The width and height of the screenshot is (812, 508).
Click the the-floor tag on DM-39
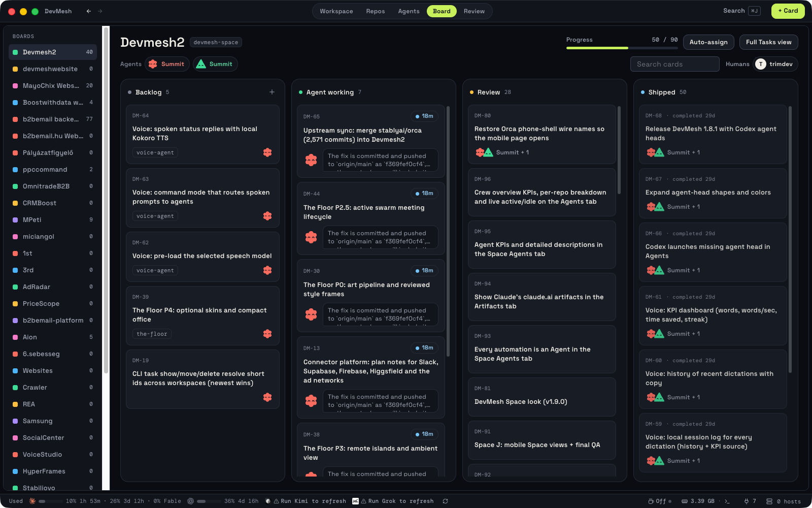[152, 334]
